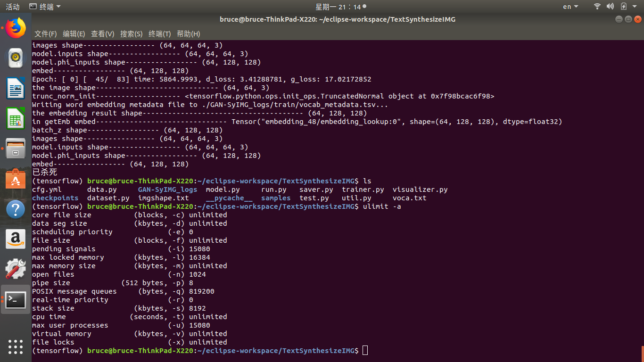
Task: Click the 'stack size' limit row
Action: coord(119,308)
